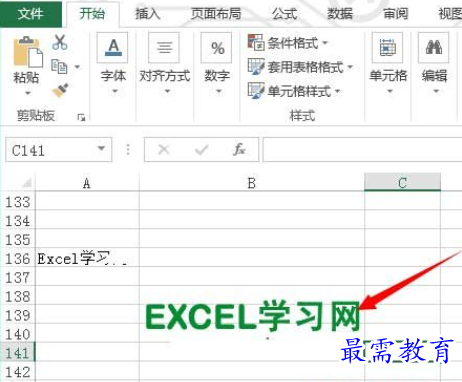The image size is (462, 382).
Task: Select row 138 header
Action: tap(18, 296)
